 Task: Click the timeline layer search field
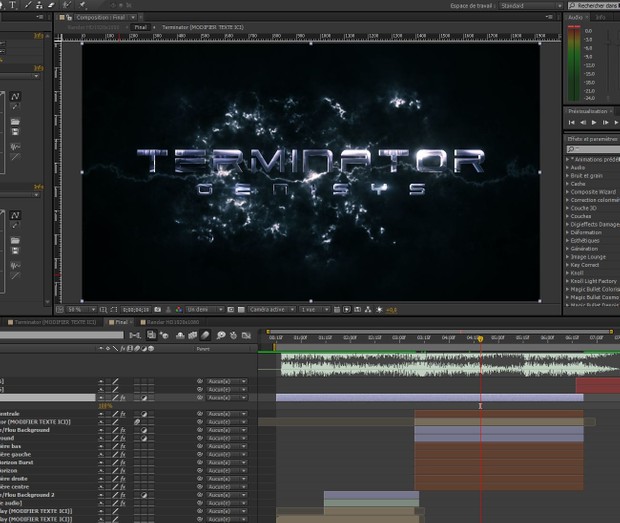[62, 335]
